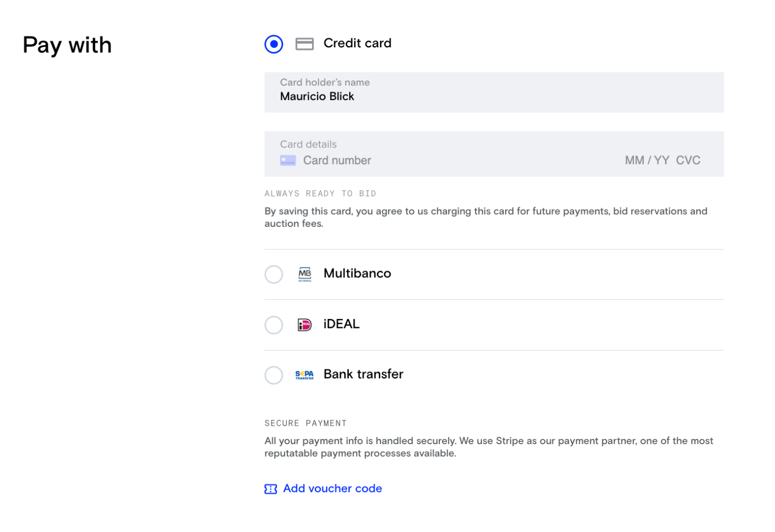775x532 pixels.
Task: Choose the Bank transfer radio option
Action: [274, 375]
